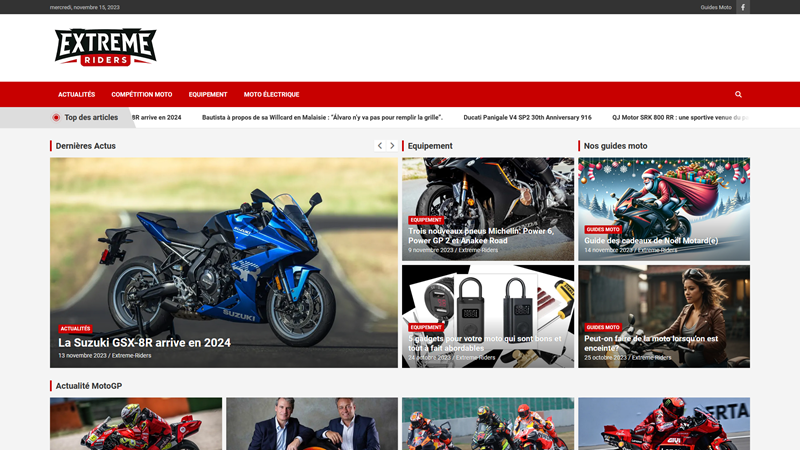
Task: Go to next slide in Dernières Actus
Action: (392, 146)
